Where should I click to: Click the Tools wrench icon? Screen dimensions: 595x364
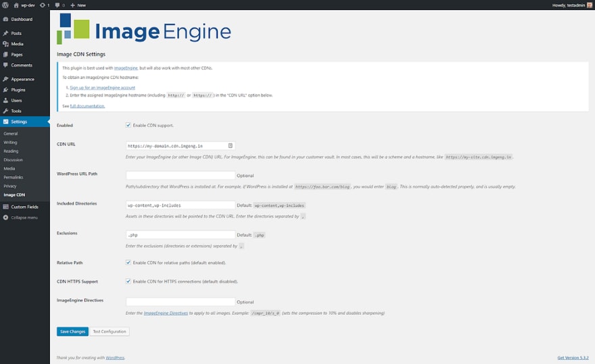point(5,111)
